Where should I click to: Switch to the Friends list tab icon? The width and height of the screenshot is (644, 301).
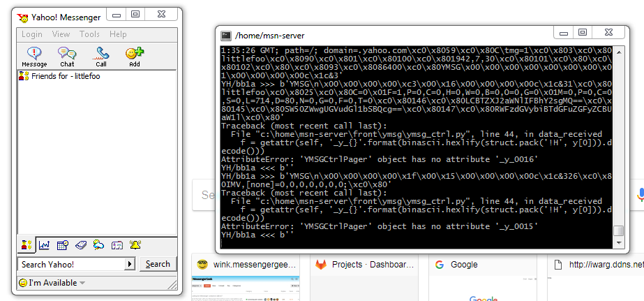(27, 245)
